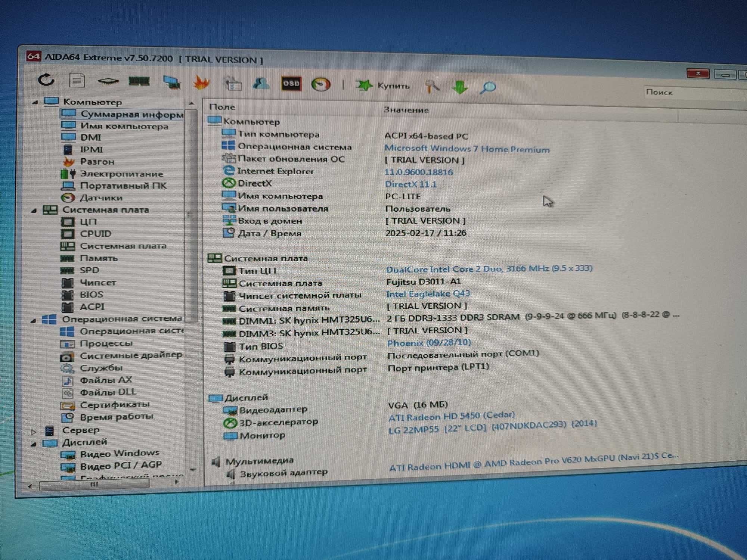
Task: Click the Значение column header
Action: click(406, 110)
